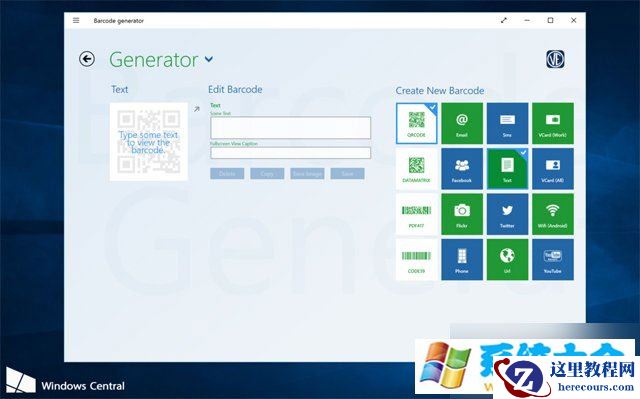The height and width of the screenshot is (399, 640).
Task: Choose the VCard (All) tile
Action: [553, 169]
